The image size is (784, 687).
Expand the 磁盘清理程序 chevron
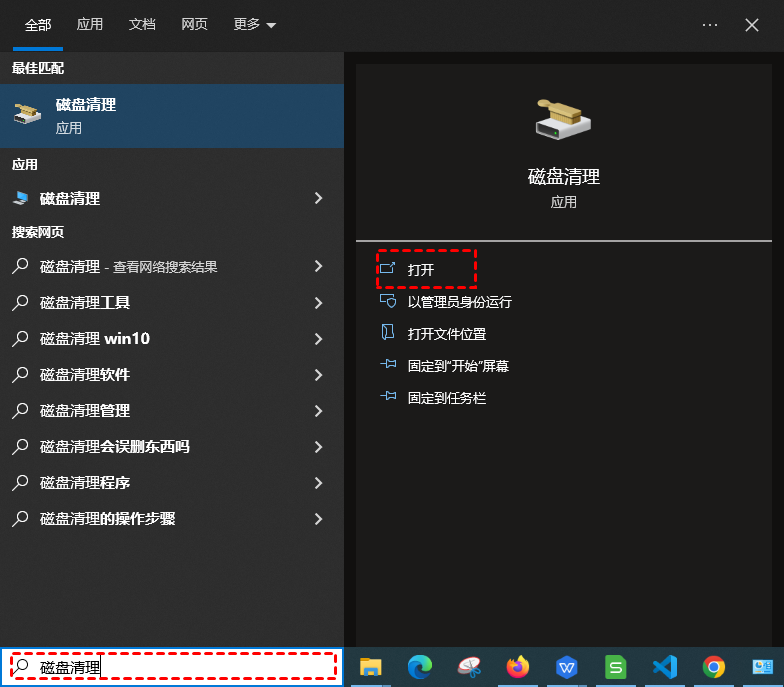(318, 482)
